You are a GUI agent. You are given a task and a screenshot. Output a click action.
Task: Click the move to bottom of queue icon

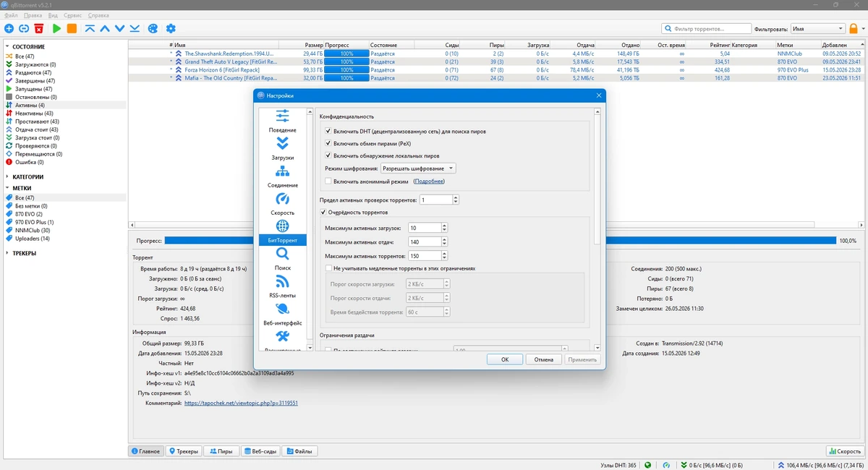point(135,29)
